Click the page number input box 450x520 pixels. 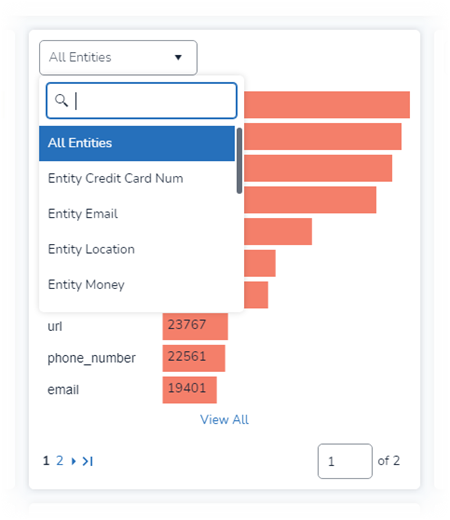click(345, 461)
